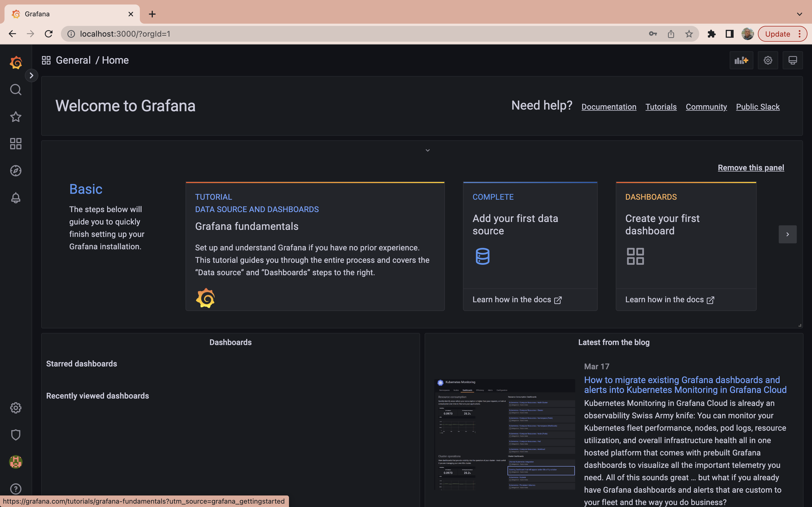Bookmark page with Chrome star icon
Image resolution: width=812 pixels, height=507 pixels.
pos(689,34)
